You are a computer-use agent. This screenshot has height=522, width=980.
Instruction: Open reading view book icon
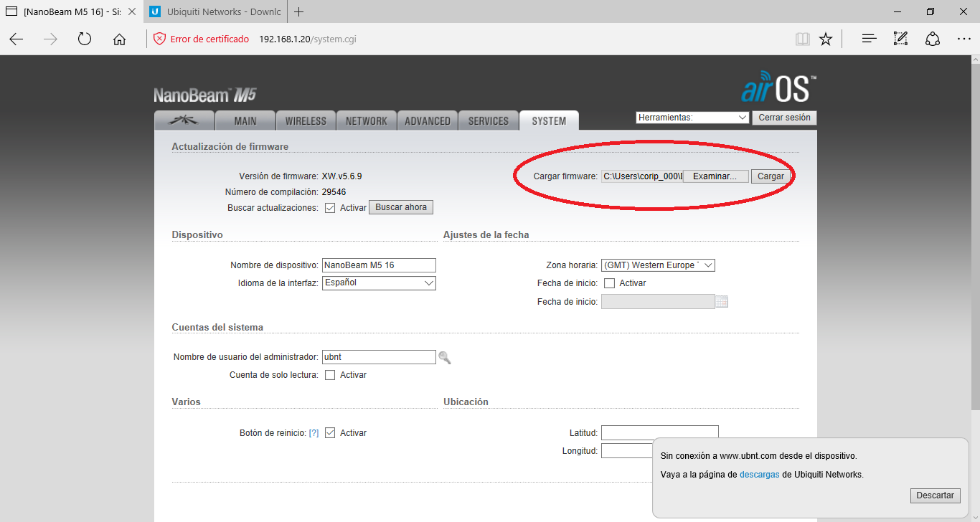(803, 39)
